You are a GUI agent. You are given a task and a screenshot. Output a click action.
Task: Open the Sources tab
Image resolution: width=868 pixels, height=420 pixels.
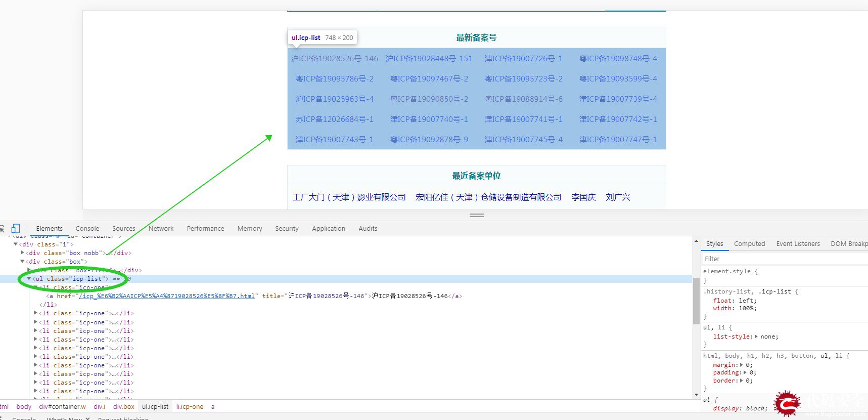point(124,229)
